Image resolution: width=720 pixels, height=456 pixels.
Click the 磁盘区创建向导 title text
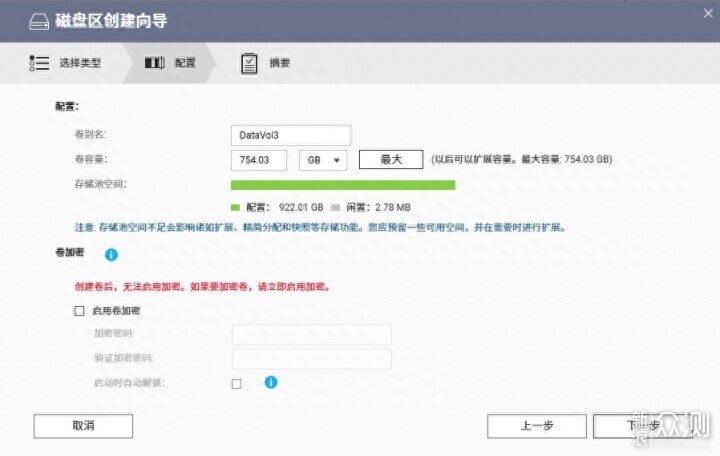point(111,21)
